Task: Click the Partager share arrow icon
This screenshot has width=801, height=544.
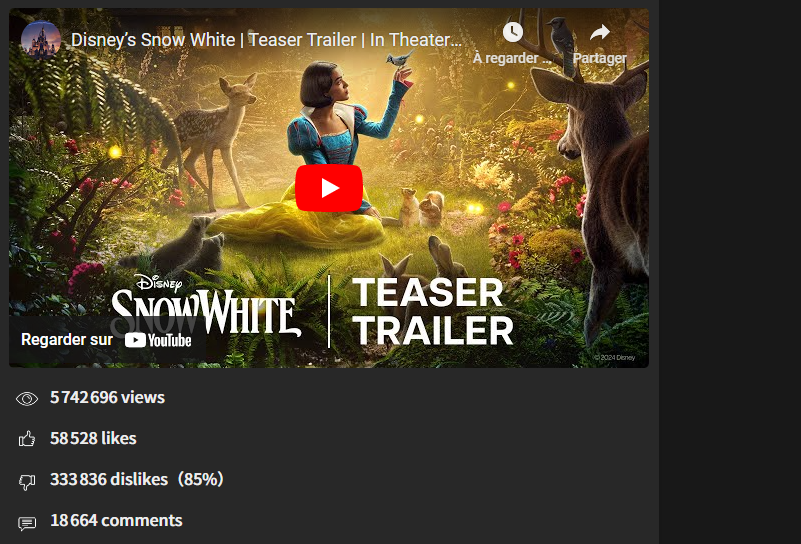Action: [600, 32]
